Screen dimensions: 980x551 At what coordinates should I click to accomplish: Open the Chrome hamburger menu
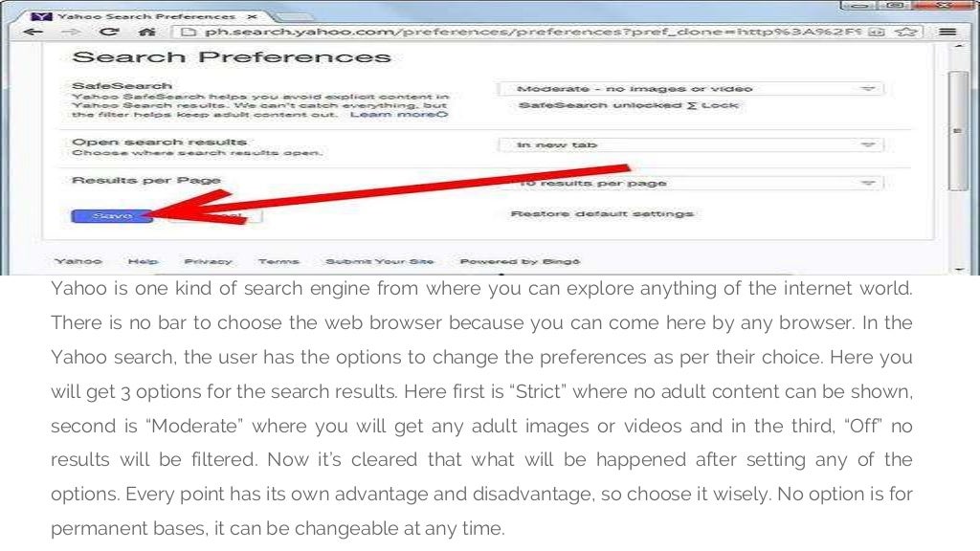[x=947, y=32]
